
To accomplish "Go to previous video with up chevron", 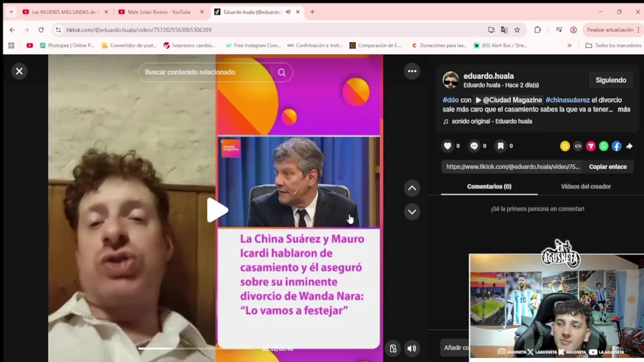I will (412, 188).
